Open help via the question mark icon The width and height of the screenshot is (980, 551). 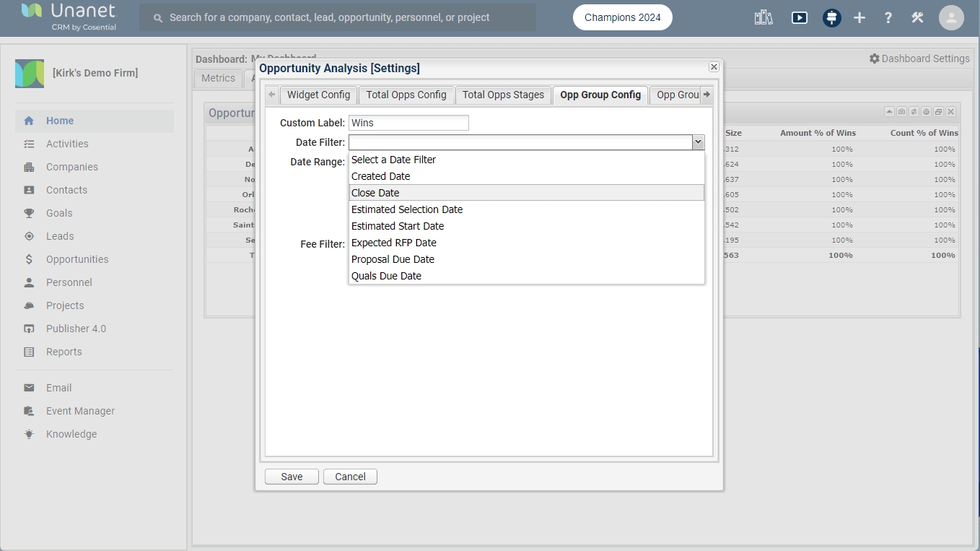click(x=888, y=18)
